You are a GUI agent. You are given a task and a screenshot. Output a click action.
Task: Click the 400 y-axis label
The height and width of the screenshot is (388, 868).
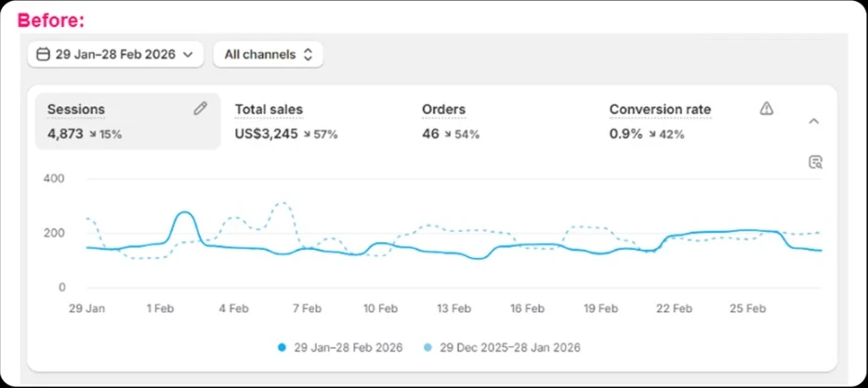pyautogui.click(x=54, y=178)
